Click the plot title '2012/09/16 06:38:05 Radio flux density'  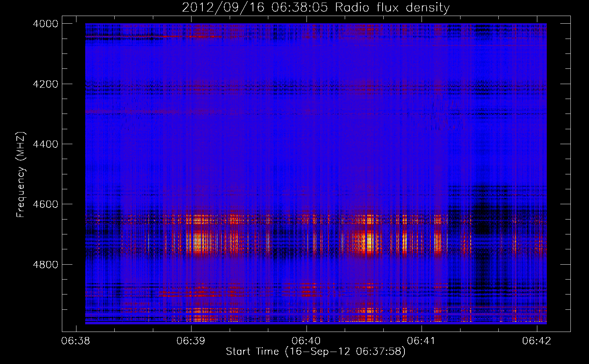[316, 8]
